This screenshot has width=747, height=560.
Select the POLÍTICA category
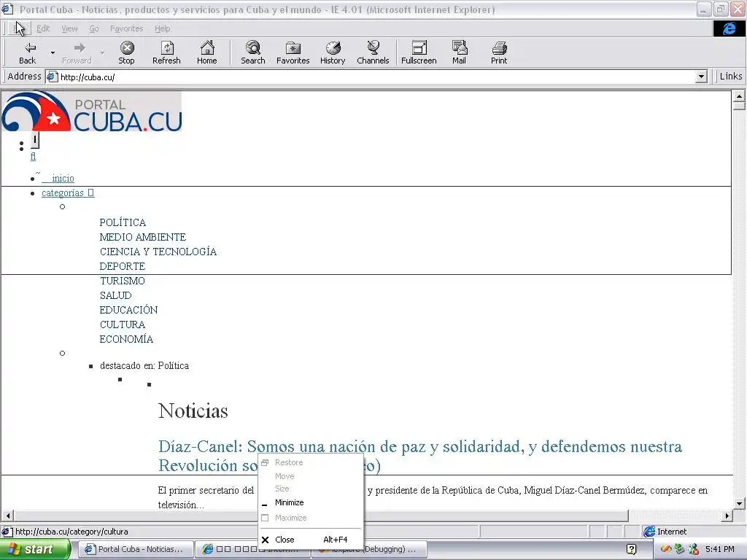pyautogui.click(x=123, y=222)
